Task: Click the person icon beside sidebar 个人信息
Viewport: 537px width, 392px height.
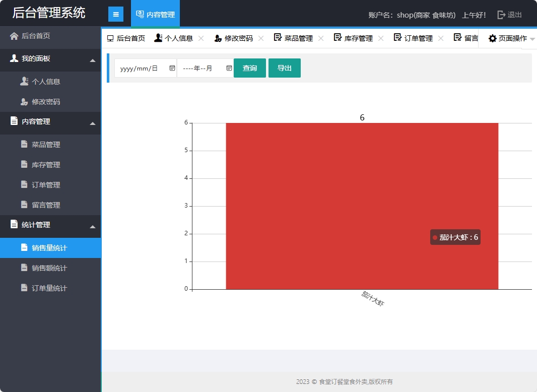Action: [24, 81]
